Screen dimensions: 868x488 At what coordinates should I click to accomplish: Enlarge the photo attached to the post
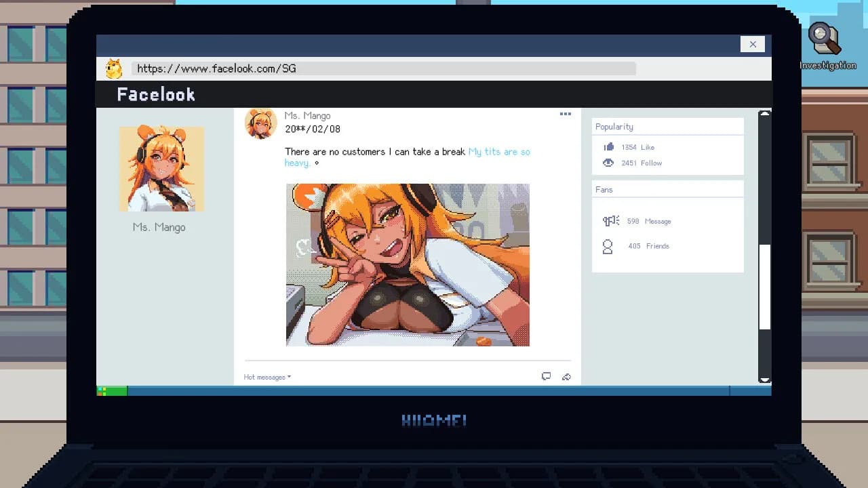click(408, 264)
